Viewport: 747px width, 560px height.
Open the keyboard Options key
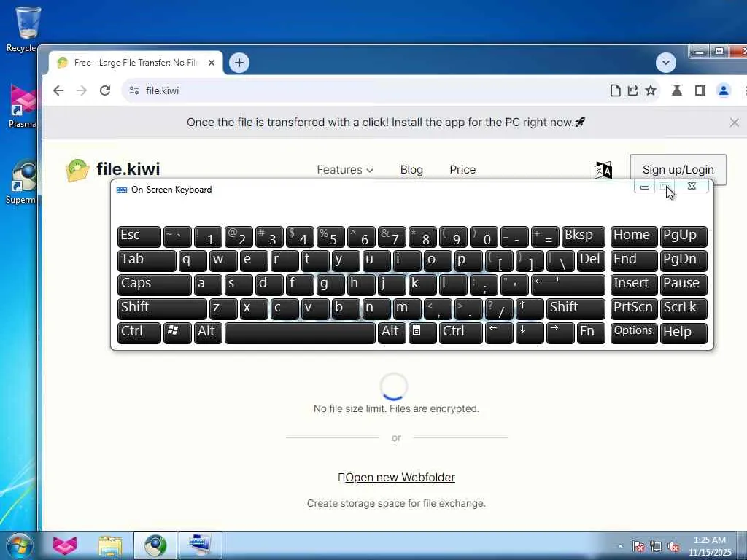634,332
